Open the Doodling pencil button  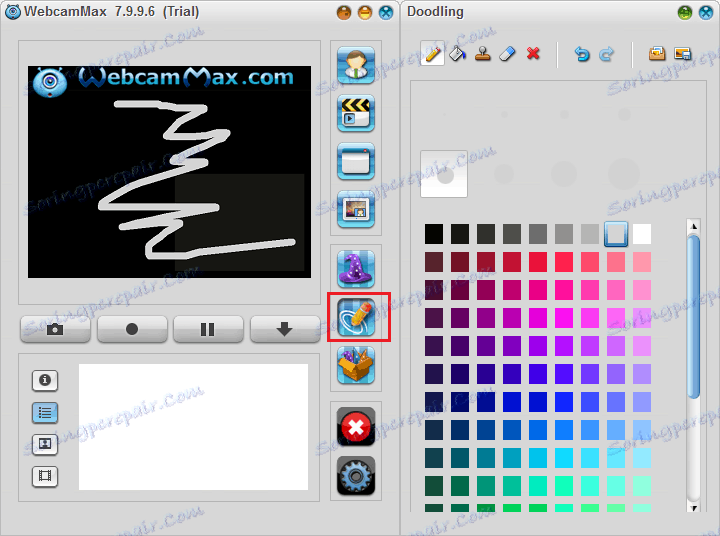click(357, 317)
